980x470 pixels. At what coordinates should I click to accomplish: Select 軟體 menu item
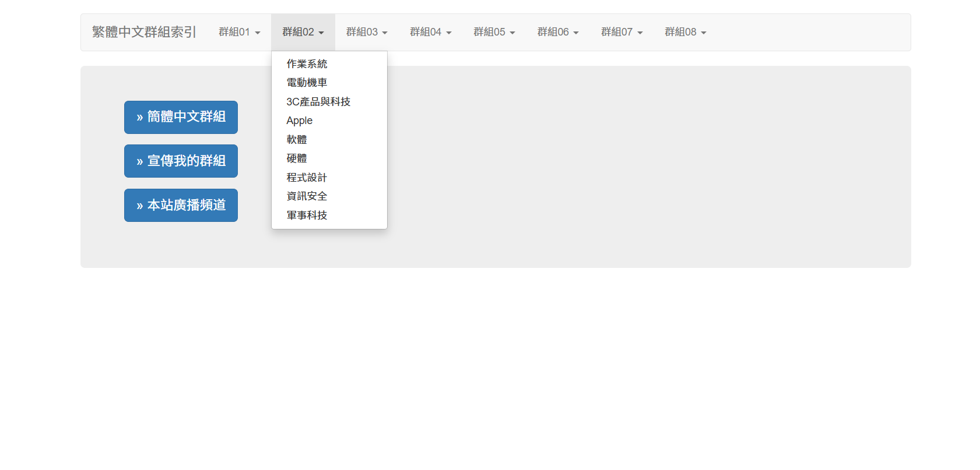(x=329, y=140)
